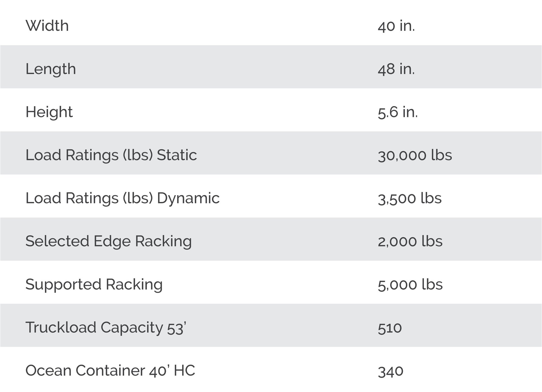Image resolution: width=542 pixels, height=392 pixels.
Task: Click the gray Truckload Capacity row background
Action: click(271, 325)
